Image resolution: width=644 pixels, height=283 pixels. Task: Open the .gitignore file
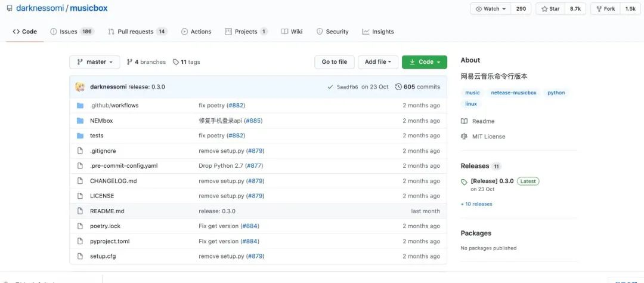[x=103, y=150]
